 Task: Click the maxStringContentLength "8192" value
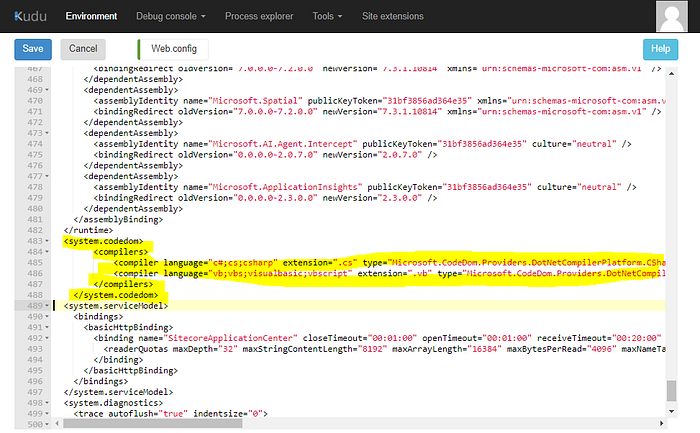click(372, 349)
